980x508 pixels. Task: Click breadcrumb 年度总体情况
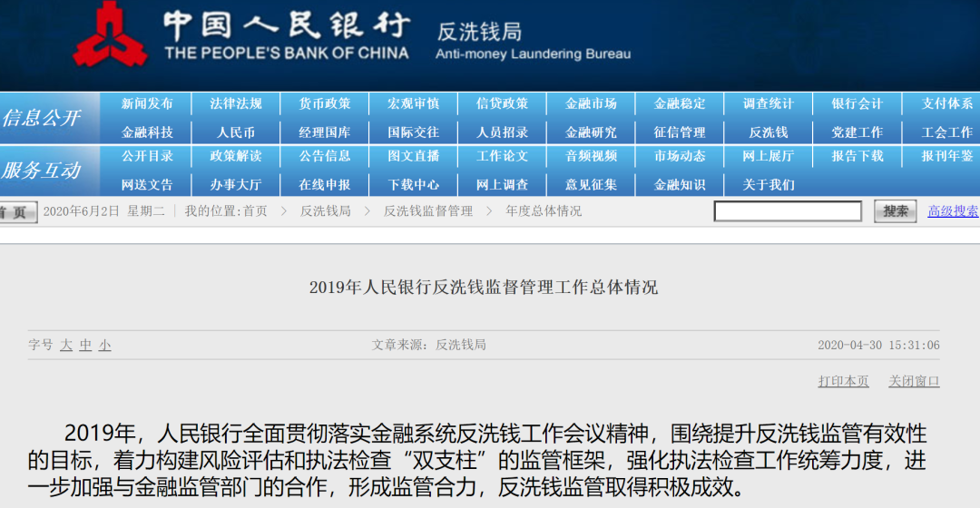[544, 211]
